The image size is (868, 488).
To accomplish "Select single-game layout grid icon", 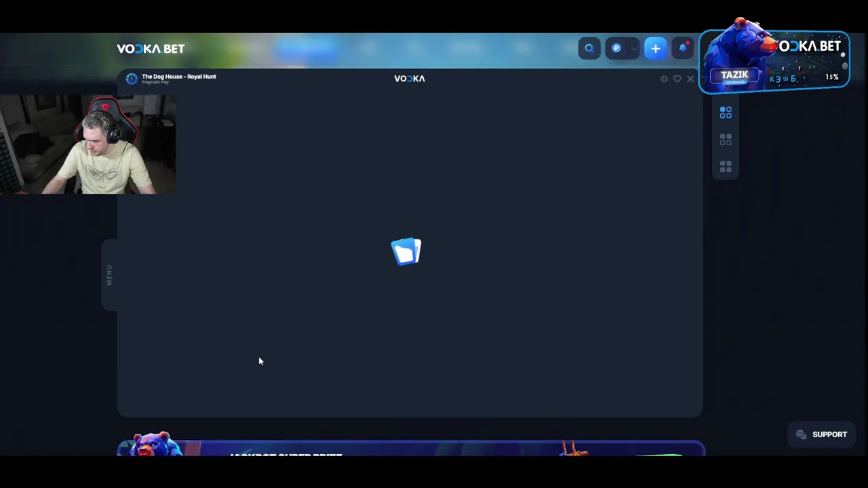I will pyautogui.click(x=726, y=113).
